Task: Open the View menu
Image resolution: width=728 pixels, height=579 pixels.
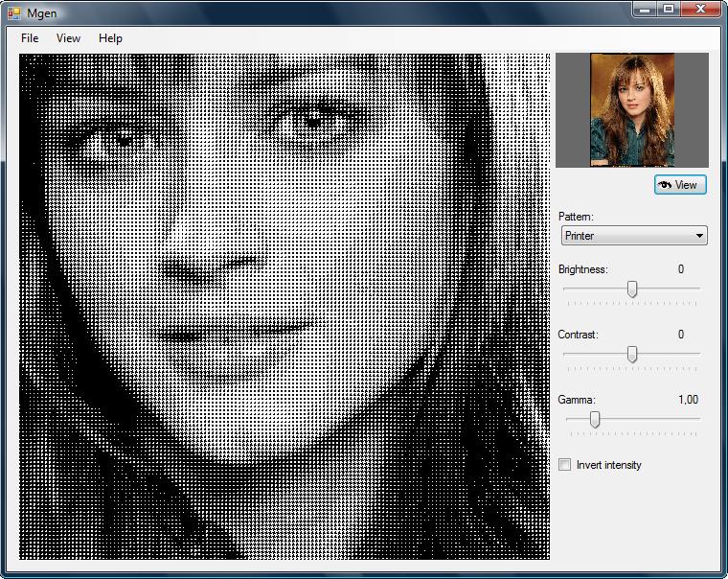Action: [x=68, y=38]
